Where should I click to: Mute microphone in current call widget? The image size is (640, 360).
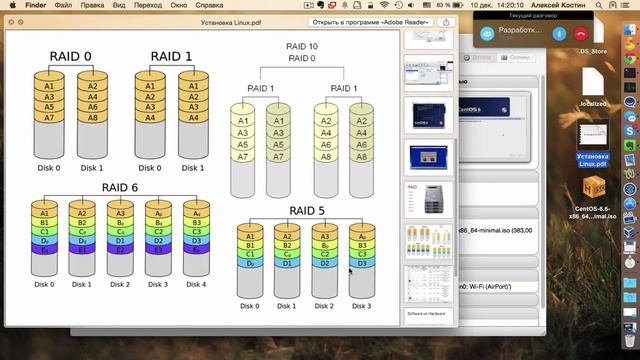coord(559,33)
